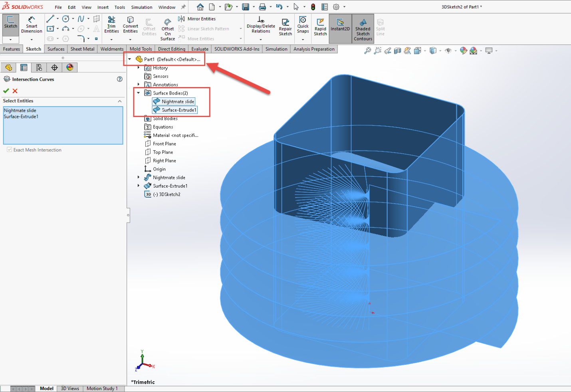
Task: Select the Smart Dimension tool
Action: (32, 25)
